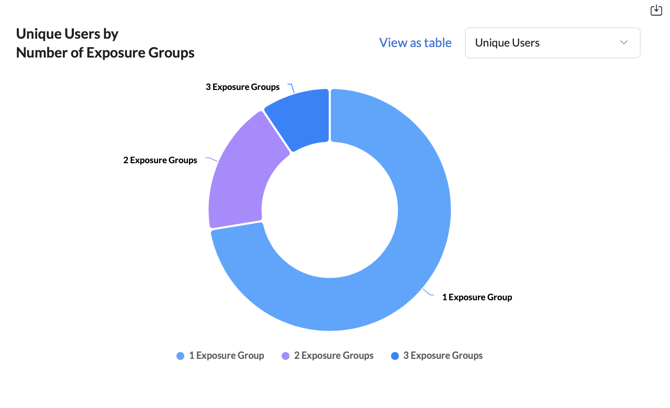The height and width of the screenshot is (408, 670).
Task: Toggle 1 Exposure Group series in legend text
Action: click(226, 356)
